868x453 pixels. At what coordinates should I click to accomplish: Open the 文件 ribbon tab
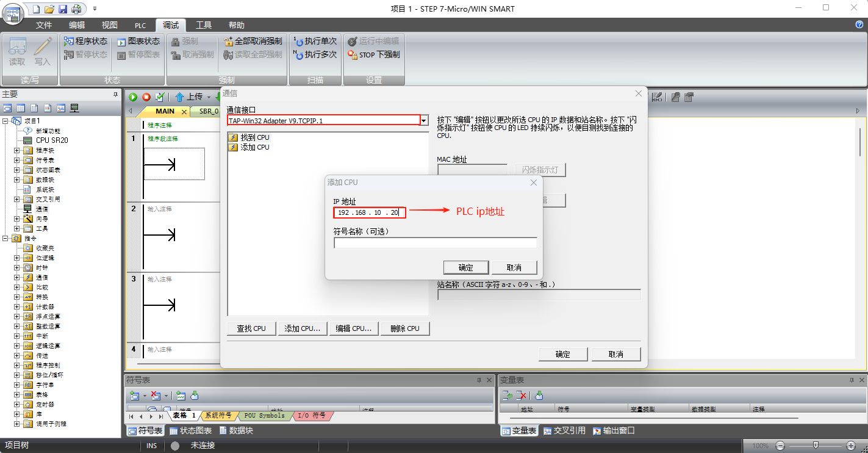[44, 25]
